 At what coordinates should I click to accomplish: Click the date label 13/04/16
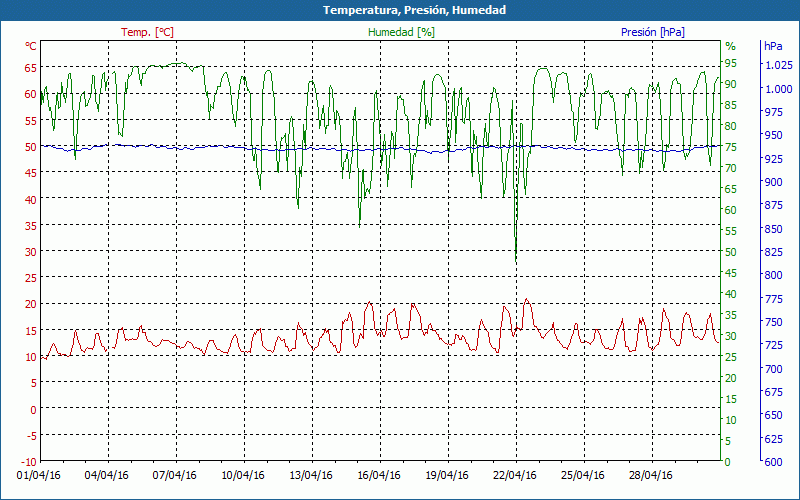click(311, 475)
